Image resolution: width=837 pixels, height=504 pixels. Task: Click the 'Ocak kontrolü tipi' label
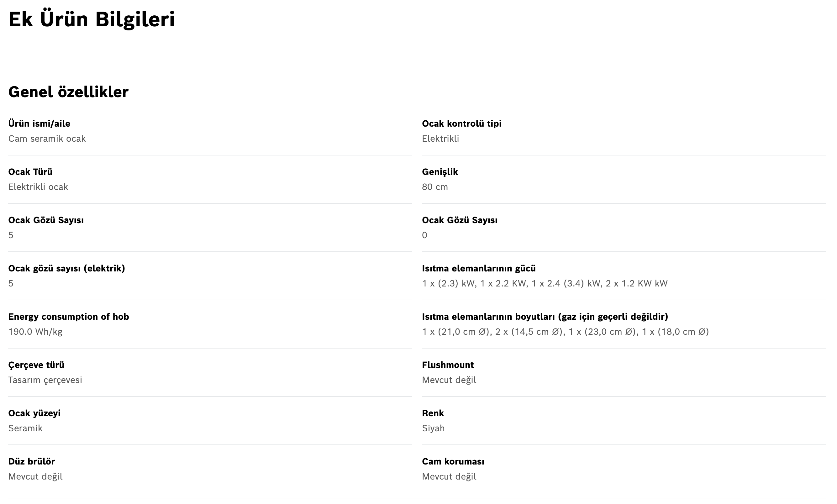(461, 123)
